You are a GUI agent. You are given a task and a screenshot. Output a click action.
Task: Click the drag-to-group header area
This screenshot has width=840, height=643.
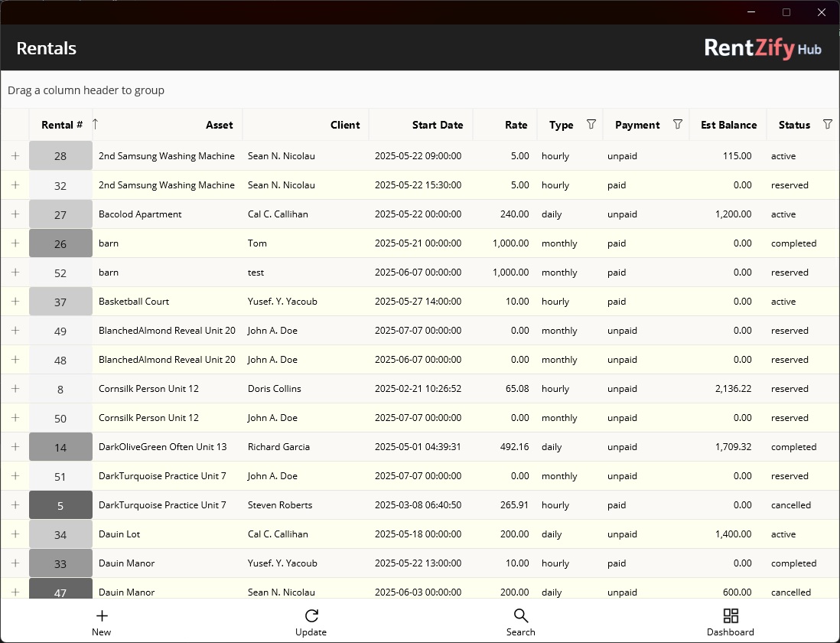(x=86, y=90)
